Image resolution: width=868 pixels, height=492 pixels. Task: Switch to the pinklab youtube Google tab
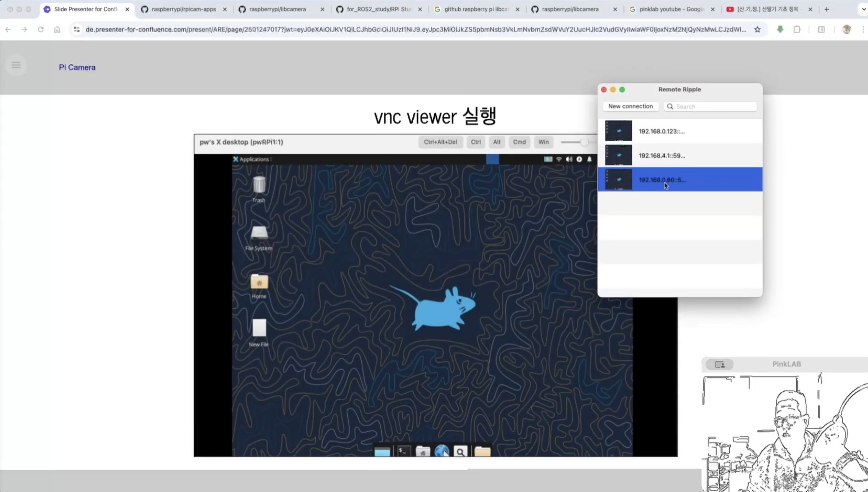(671, 9)
